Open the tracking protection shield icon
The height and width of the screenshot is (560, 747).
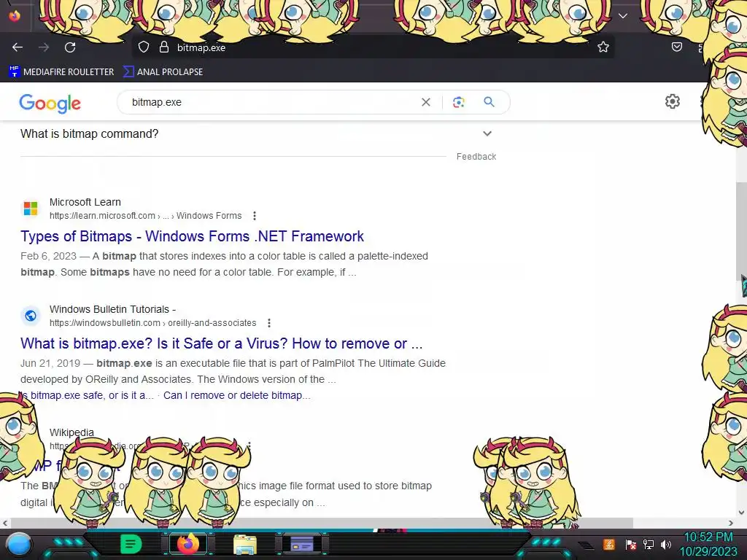144,47
